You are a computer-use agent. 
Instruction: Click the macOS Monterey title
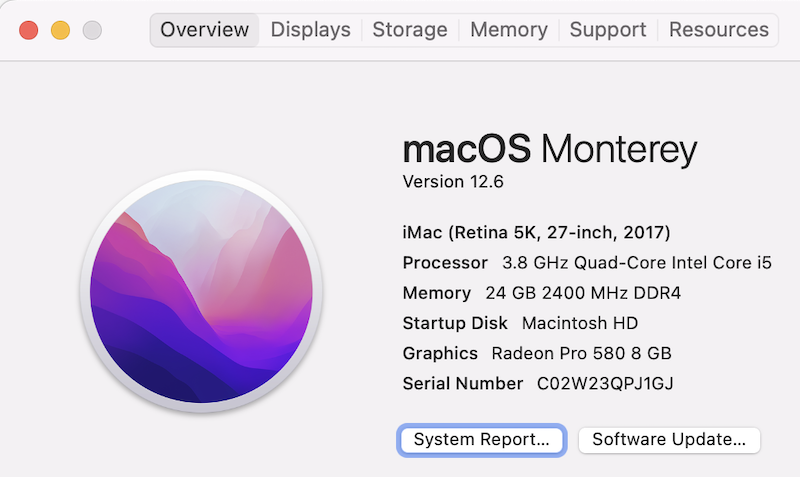[549, 149]
